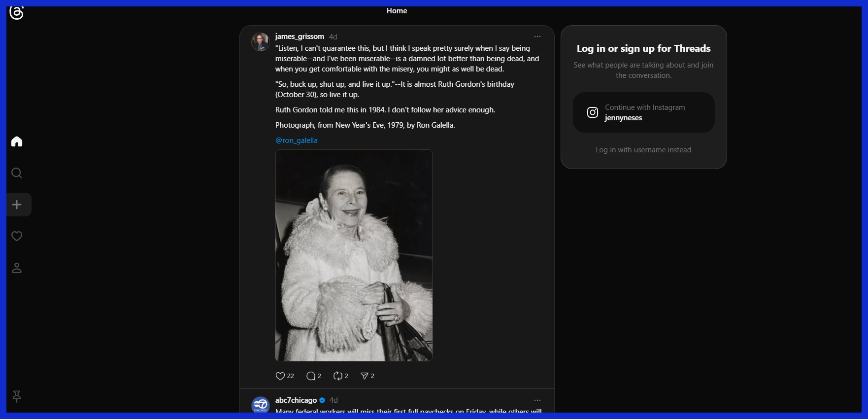
Task: Click the Threads logo icon
Action: click(17, 13)
